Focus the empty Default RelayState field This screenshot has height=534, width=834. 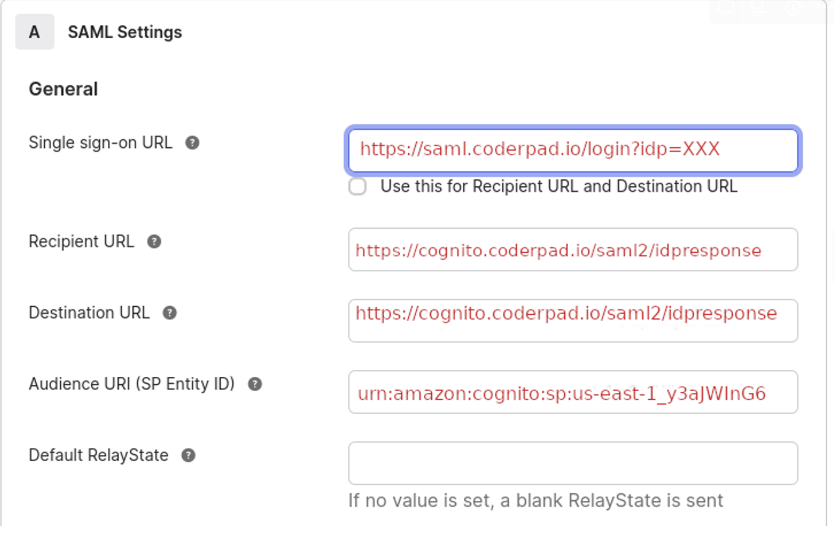pos(572,463)
